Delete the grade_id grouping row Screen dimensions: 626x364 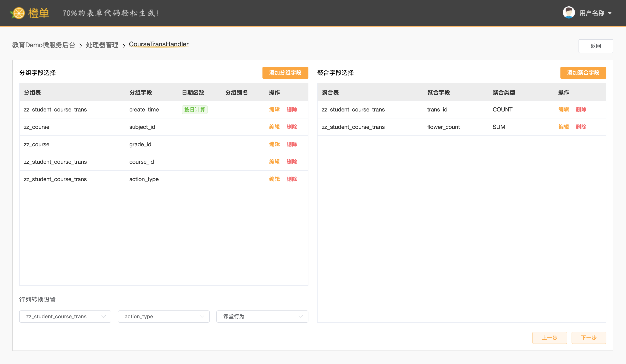[292, 144]
